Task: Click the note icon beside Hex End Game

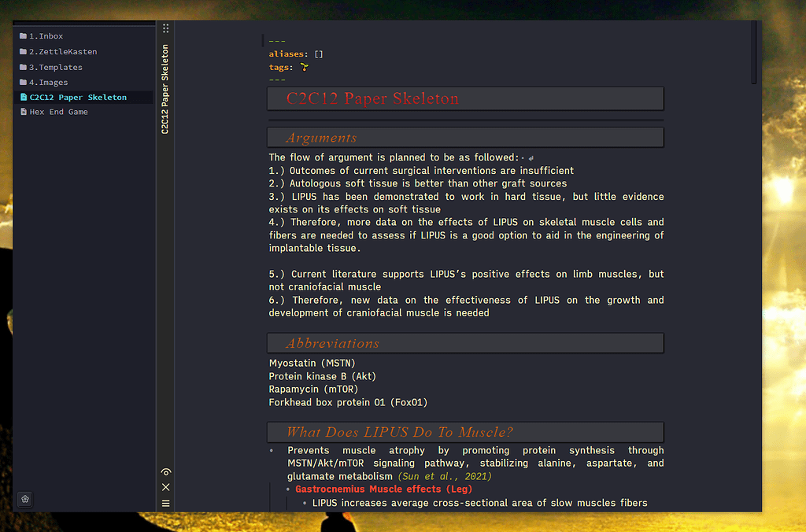Action: click(24, 112)
